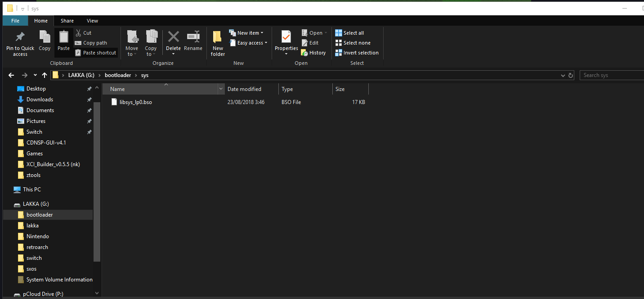The image size is (644, 299).
Task: Open the Games folder in sidebar
Action: [x=35, y=154]
